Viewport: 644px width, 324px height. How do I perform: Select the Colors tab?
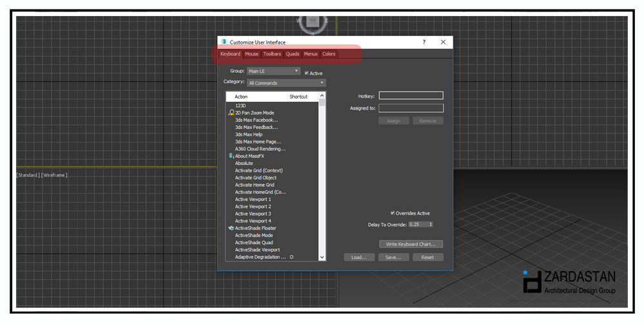coord(328,54)
